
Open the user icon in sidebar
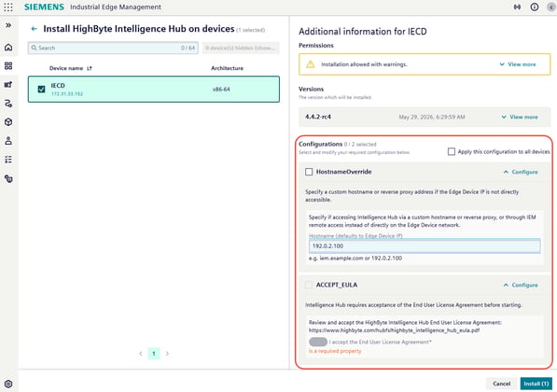click(8, 141)
